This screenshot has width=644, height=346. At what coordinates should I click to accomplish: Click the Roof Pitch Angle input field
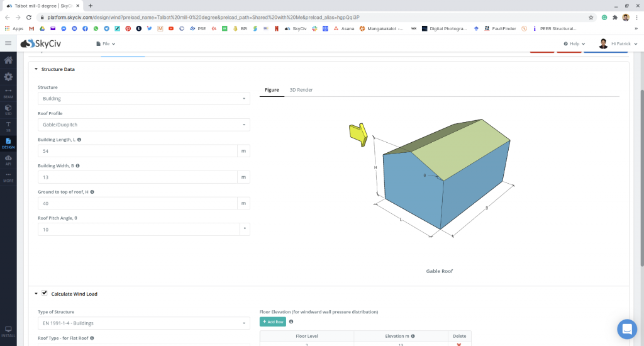[138, 230]
